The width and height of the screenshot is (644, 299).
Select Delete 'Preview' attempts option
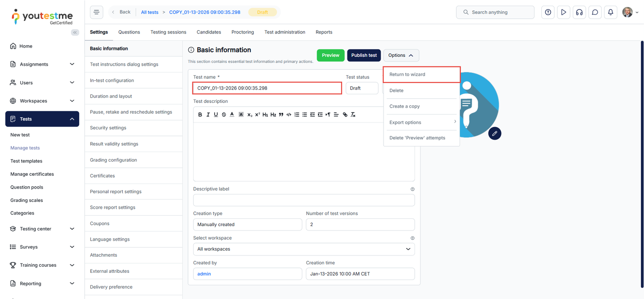click(x=422, y=138)
